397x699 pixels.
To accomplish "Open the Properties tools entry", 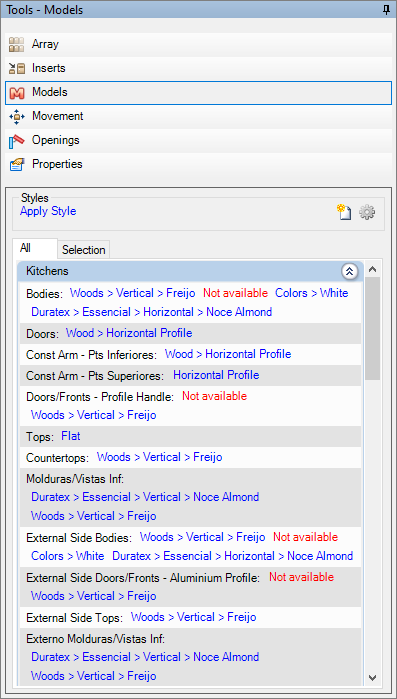I will point(199,165).
